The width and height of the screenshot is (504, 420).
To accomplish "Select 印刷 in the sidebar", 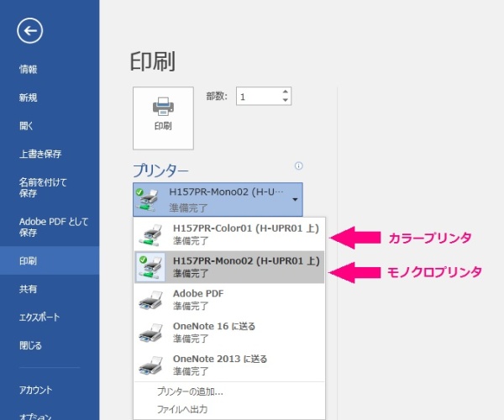I will 50,260.
